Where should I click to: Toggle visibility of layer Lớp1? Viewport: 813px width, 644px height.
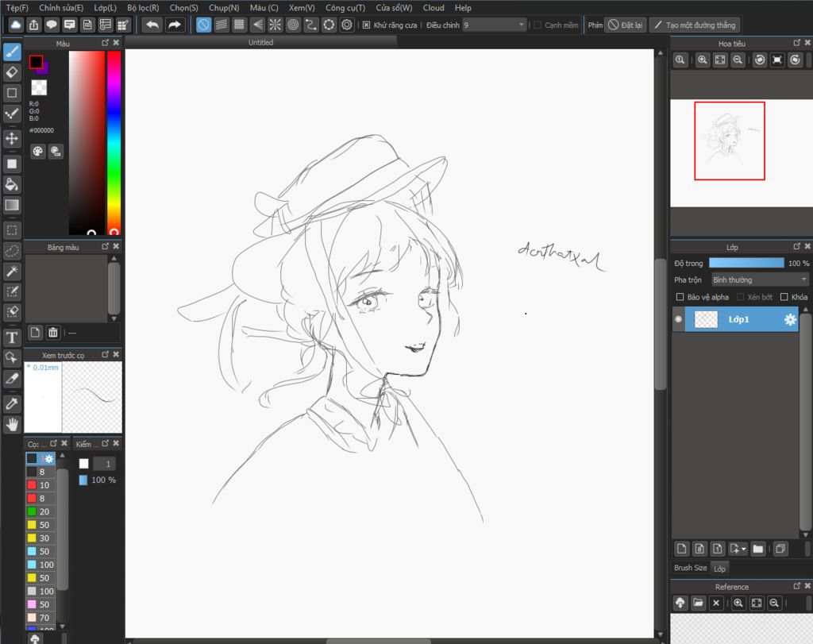[x=678, y=319]
